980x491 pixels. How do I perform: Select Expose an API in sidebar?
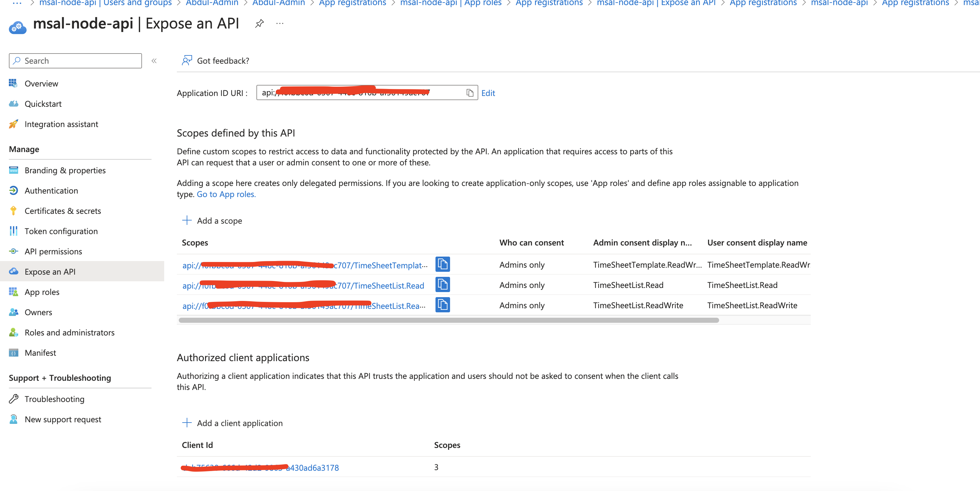(x=82, y=271)
